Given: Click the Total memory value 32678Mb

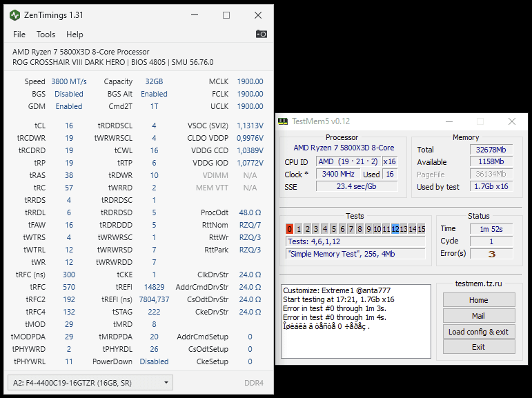Looking at the screenshot, I should [491, 150].
